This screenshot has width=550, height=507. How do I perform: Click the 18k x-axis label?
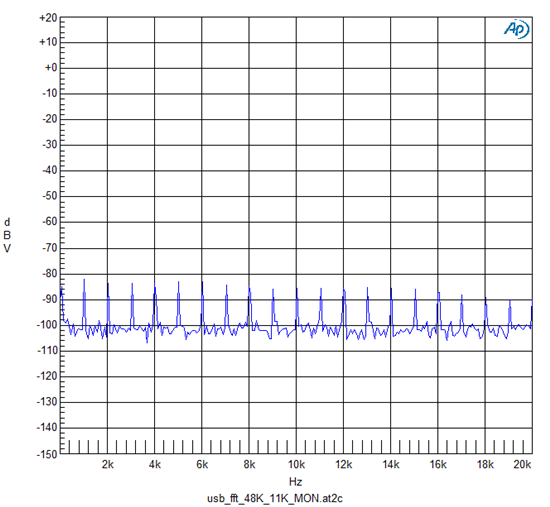(x=485, y=465)
